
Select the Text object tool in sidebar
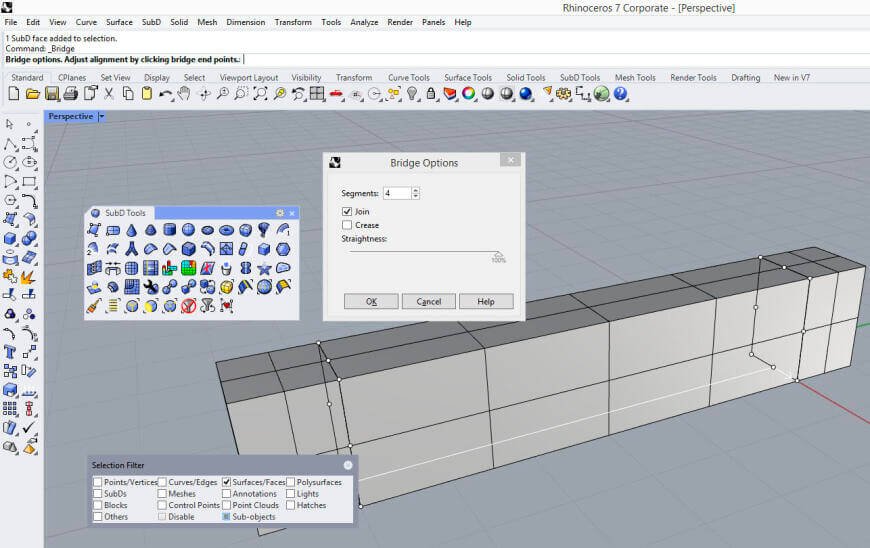coord(10,352)
